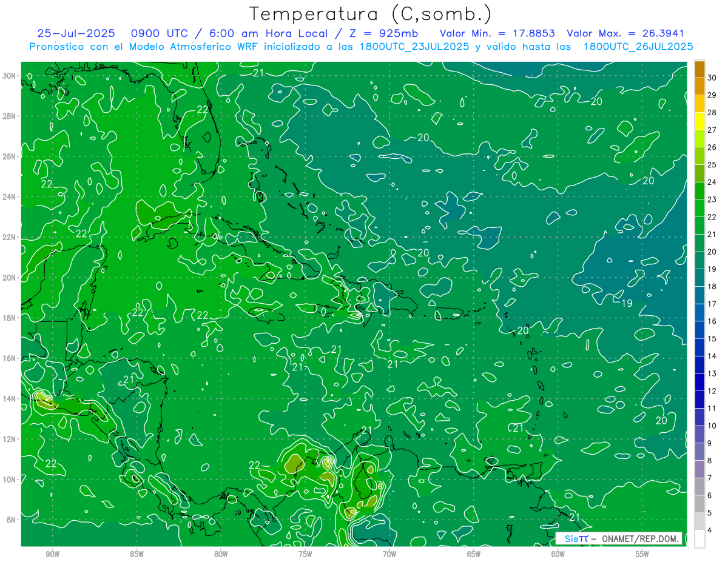The image size is (728, 562).
Task: Click the "8N" latitude axis label
Action: coord(12,520)
